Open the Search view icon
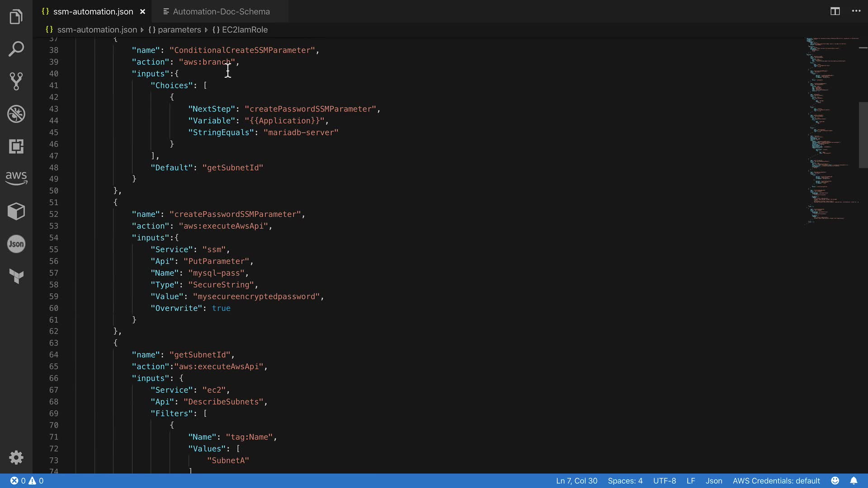The image size is (868, 488). pos(16,49)
